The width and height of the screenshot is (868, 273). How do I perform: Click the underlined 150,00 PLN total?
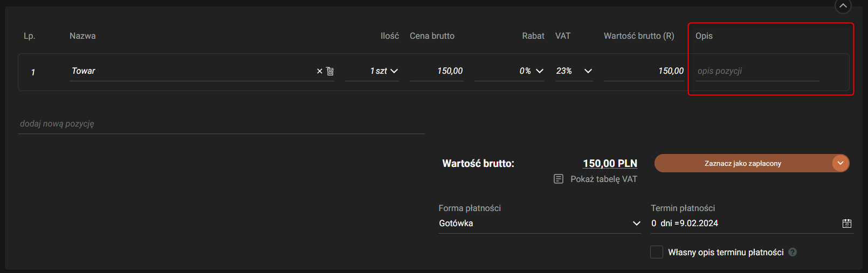point(610,163)
